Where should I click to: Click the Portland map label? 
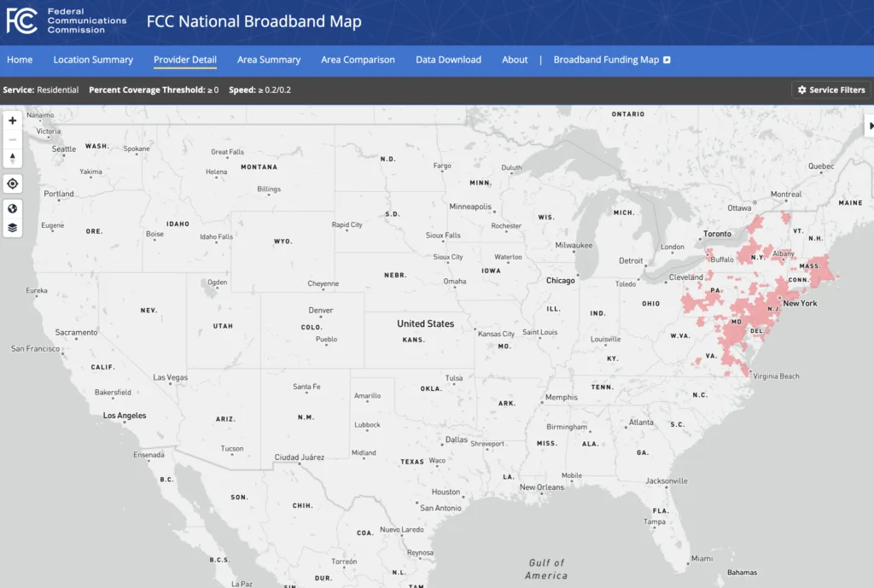coord(59,194)
